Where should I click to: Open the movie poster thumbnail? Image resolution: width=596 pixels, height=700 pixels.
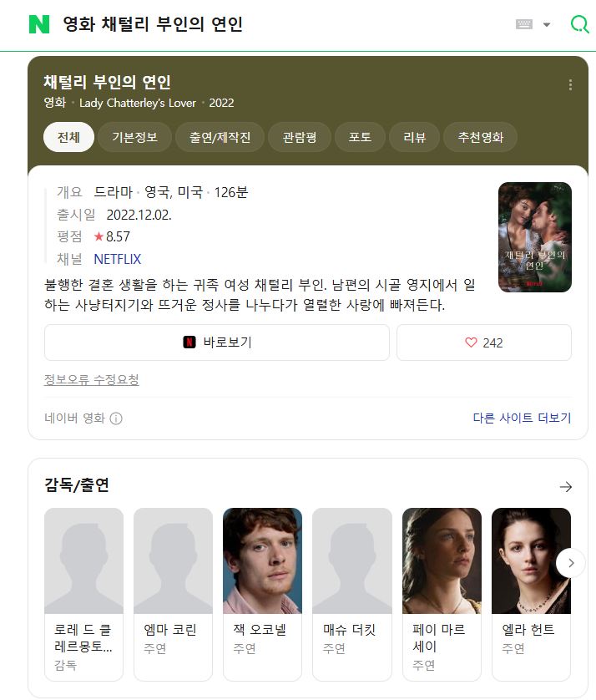pos(535,237)
